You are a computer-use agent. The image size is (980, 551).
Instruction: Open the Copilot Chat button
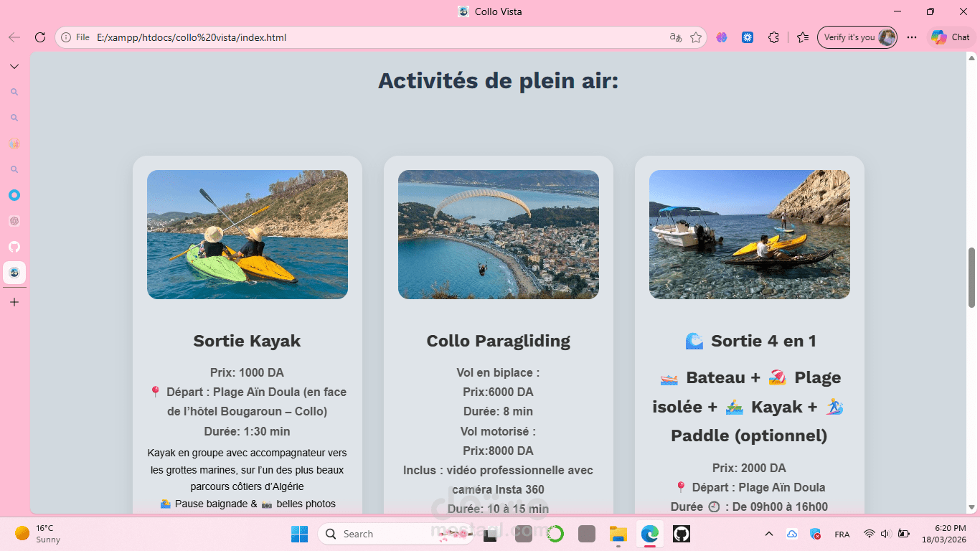[951, 37]
